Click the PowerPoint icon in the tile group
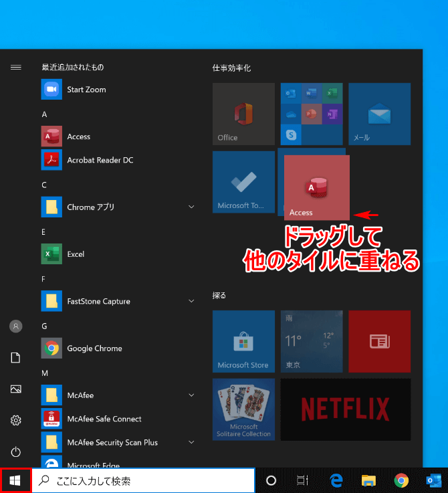This screenshot has width=448, height=493. click(312, 114)
